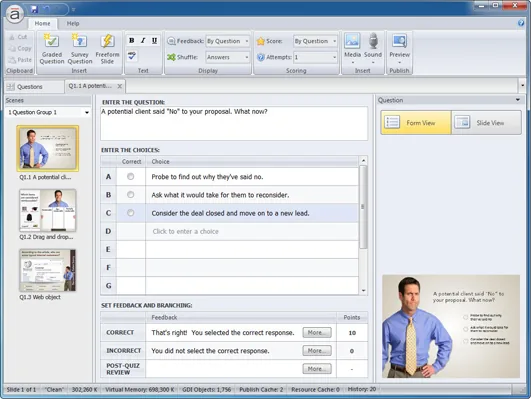The height and width of the screenshot is (399, 531).
Task: Expand the Question panel arrow
Action: (517, 100)
